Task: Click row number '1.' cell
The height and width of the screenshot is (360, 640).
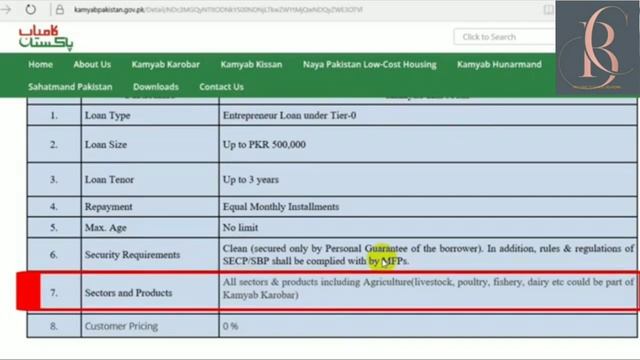Action: coord(54,116)
